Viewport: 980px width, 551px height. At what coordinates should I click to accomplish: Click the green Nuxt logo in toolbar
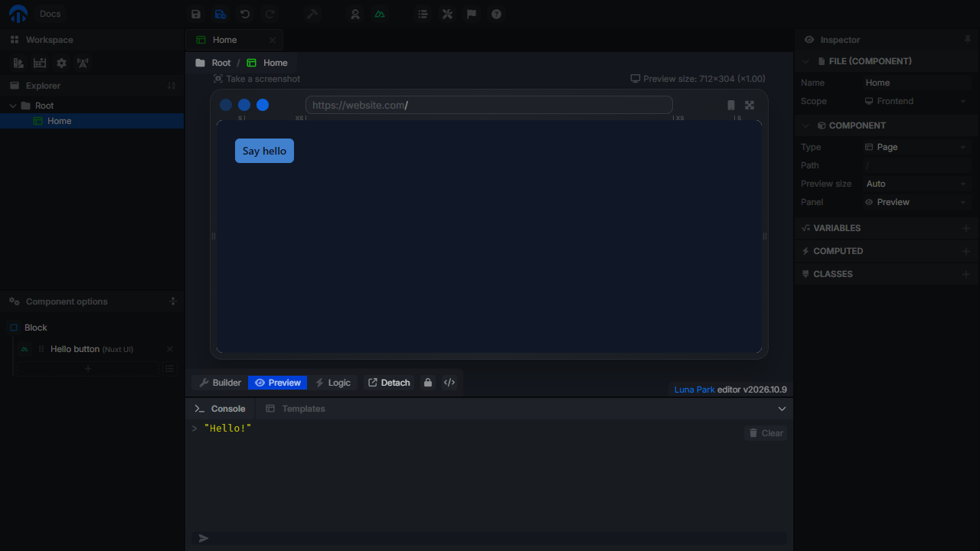click(380, 14)
